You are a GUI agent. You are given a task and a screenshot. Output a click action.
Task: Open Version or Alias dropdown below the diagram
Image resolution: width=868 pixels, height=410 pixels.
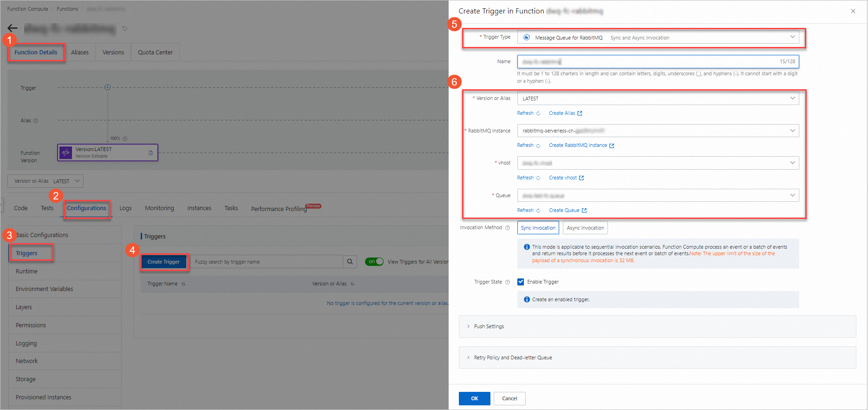tap(46, 181)
